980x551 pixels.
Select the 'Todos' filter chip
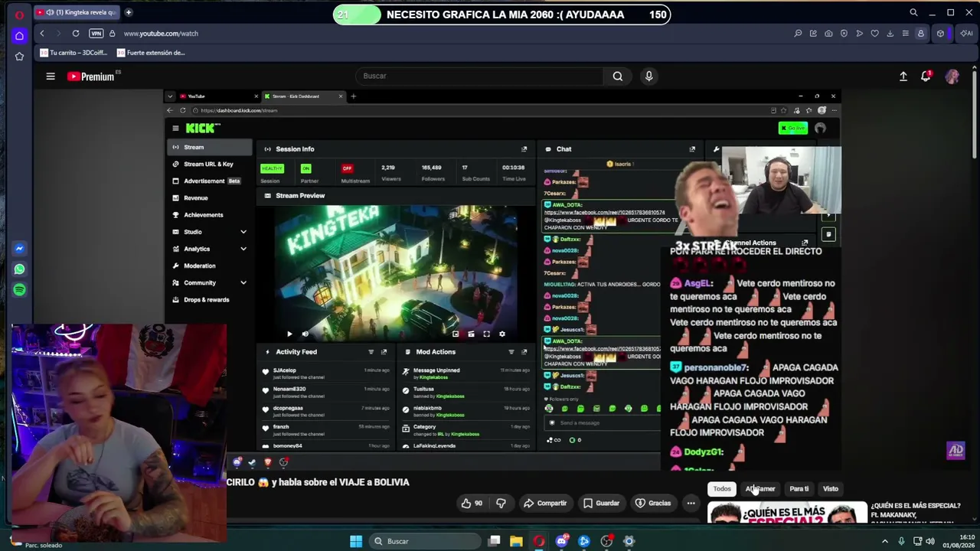[x=722, y=489]
